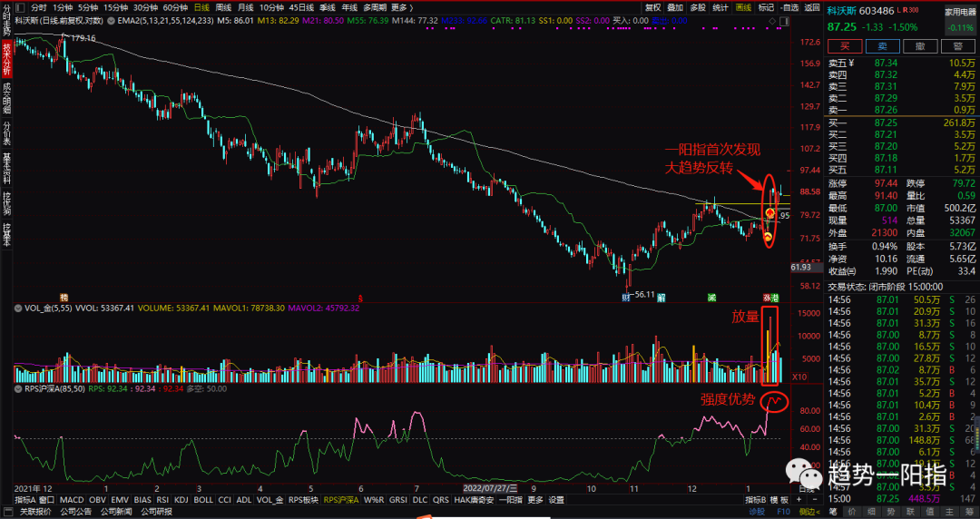Select the 日线 daily chart period

[x=201, y=7]
